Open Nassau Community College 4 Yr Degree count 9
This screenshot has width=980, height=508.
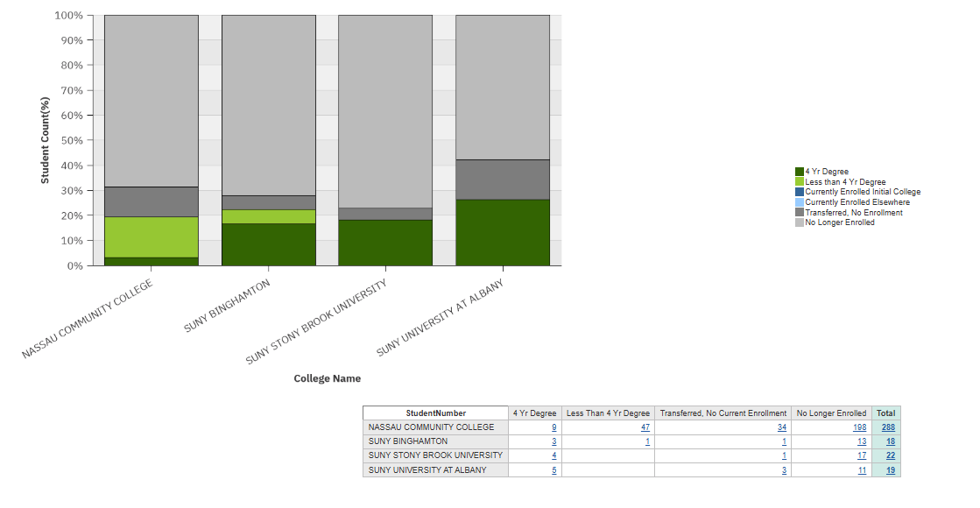pos(553,427)
